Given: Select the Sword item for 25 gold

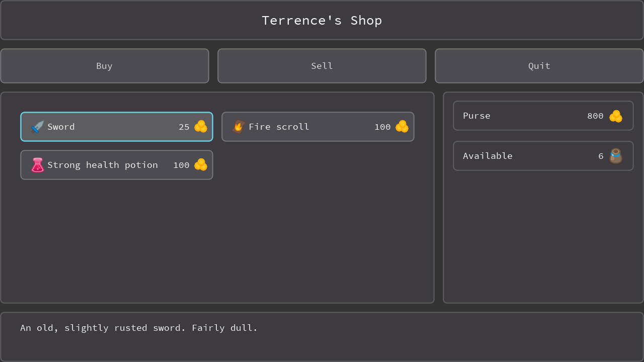Looking at the screenshot, I should pos(117,127).
